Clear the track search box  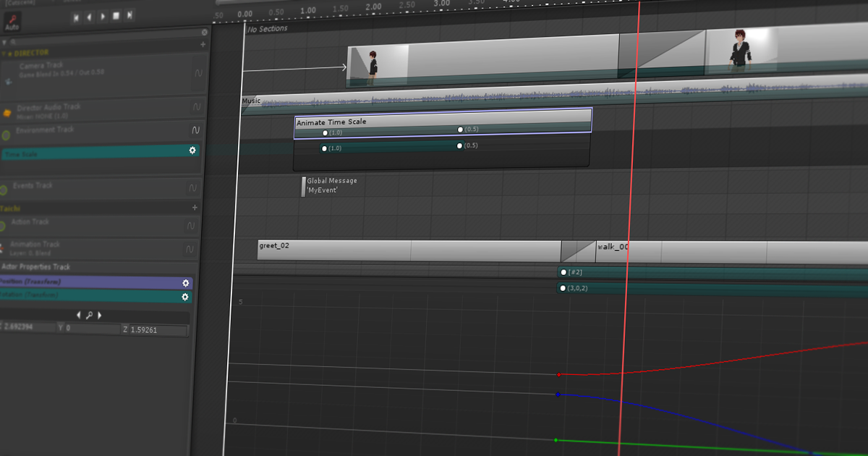coord(204,33)
